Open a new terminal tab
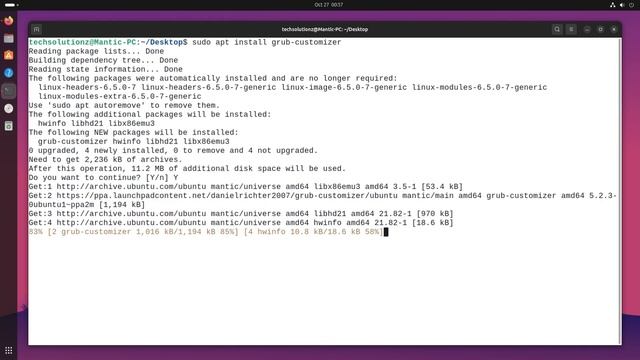This screenshot has width=640, height=360. [36, 29]
